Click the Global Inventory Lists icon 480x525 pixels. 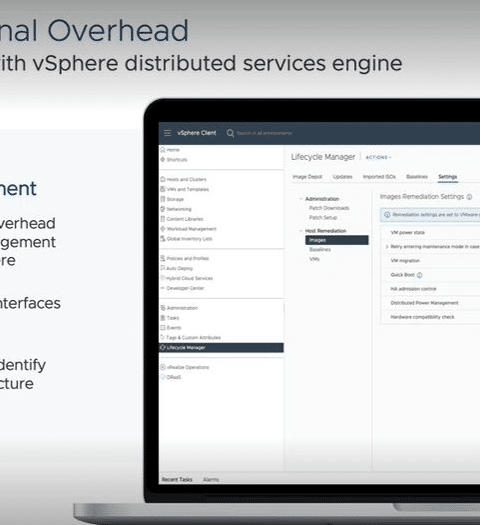(x=163, y=239)
